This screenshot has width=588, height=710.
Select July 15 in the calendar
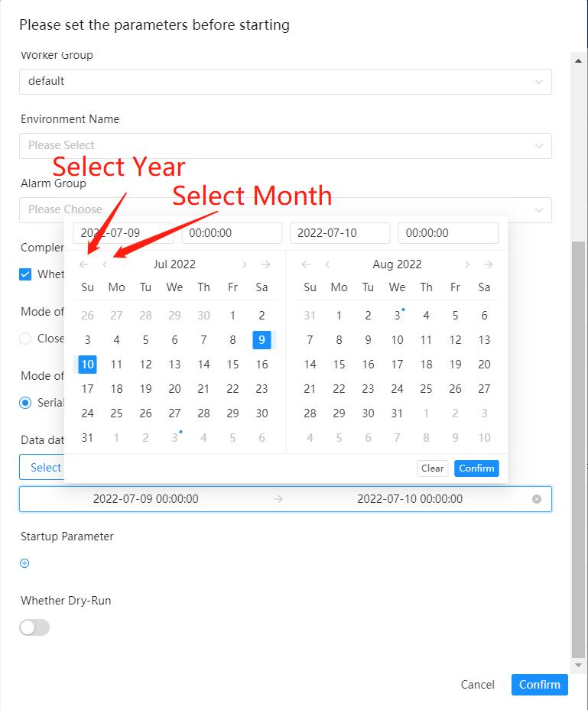tap(232, 365)
